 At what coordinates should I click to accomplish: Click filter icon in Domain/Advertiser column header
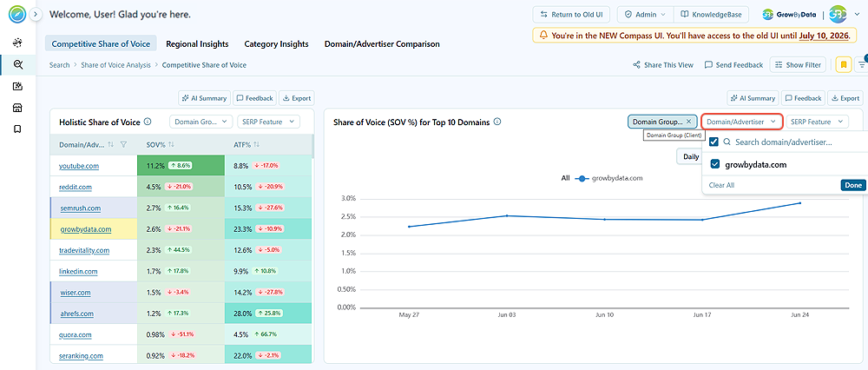124,144
